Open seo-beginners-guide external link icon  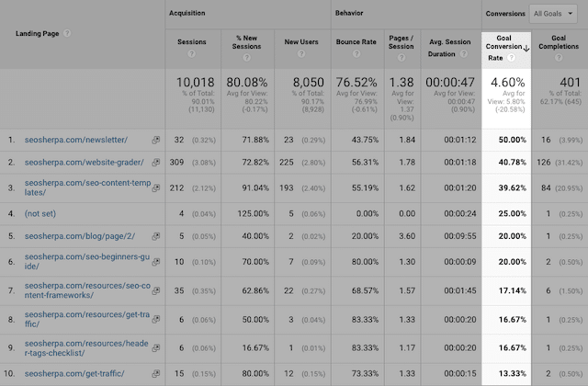coord(155,262)
